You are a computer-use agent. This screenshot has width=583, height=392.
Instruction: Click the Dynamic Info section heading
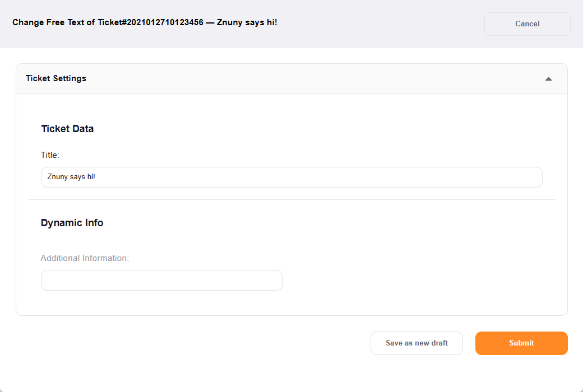point(72,223)
